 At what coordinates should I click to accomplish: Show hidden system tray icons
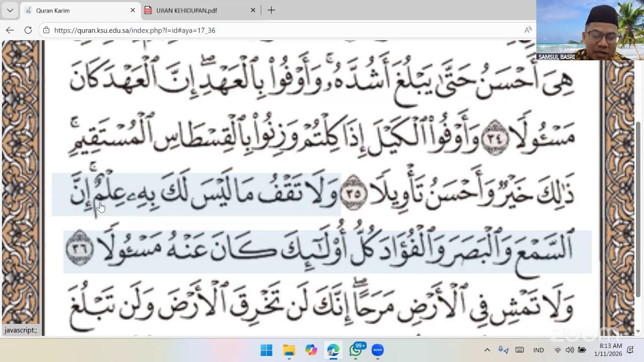click(x=487, y=350)
